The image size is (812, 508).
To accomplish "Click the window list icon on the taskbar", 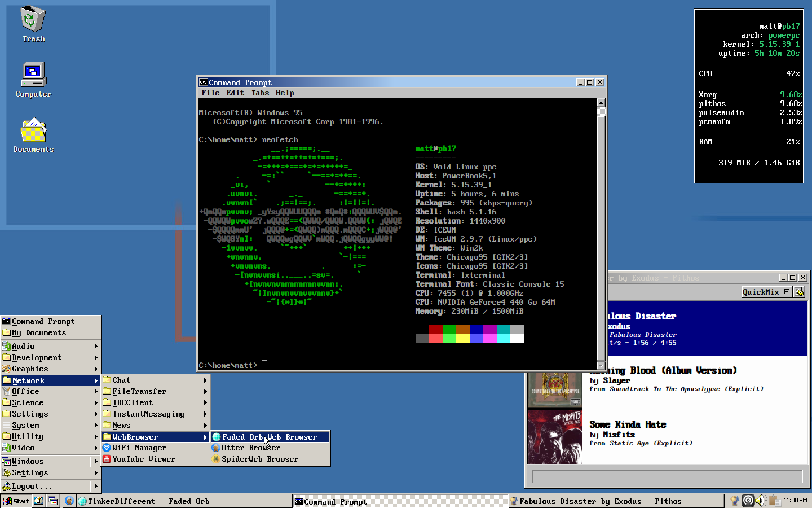I will point(53,501).
